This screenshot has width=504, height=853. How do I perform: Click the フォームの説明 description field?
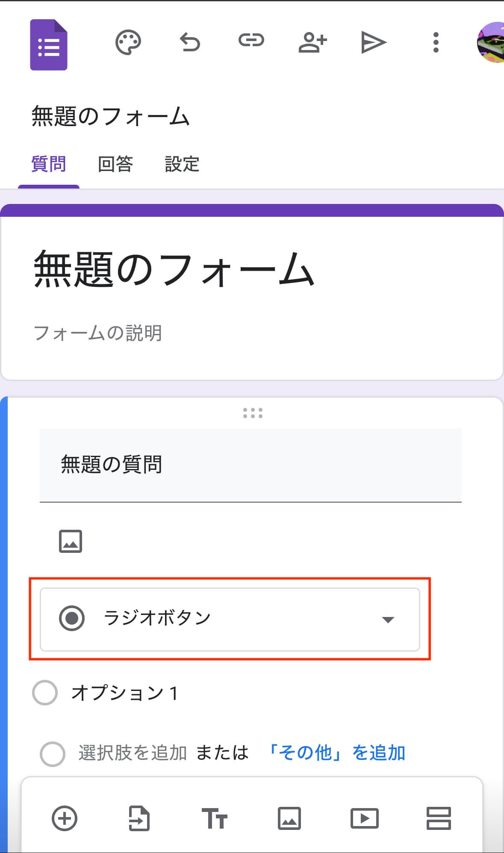click(x=97, y=333)
